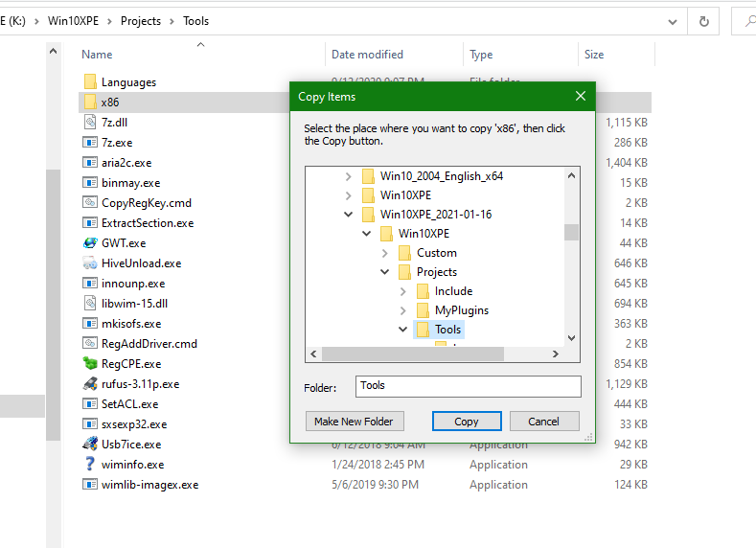Select the aria2c.exe icon
Viewport: 756px width, 548px height.
[90, 163]
